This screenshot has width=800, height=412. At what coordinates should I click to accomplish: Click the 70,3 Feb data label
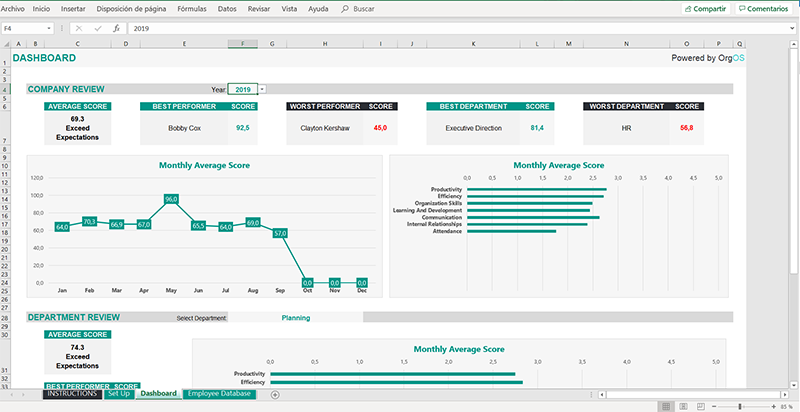click(90, 222)
